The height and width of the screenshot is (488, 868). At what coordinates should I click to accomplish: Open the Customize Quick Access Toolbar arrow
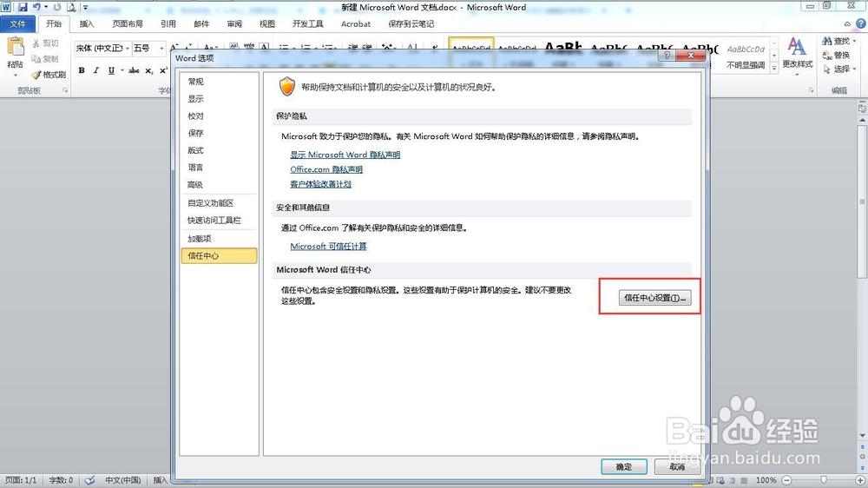tap(85, 8)
